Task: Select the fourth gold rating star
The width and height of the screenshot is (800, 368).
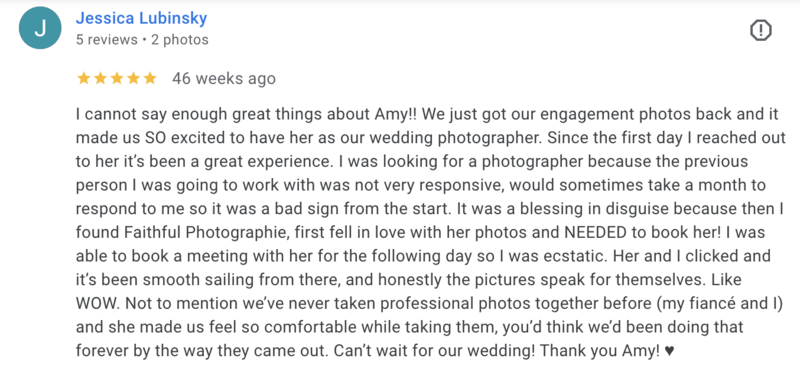Action: [x=133, y=78]
